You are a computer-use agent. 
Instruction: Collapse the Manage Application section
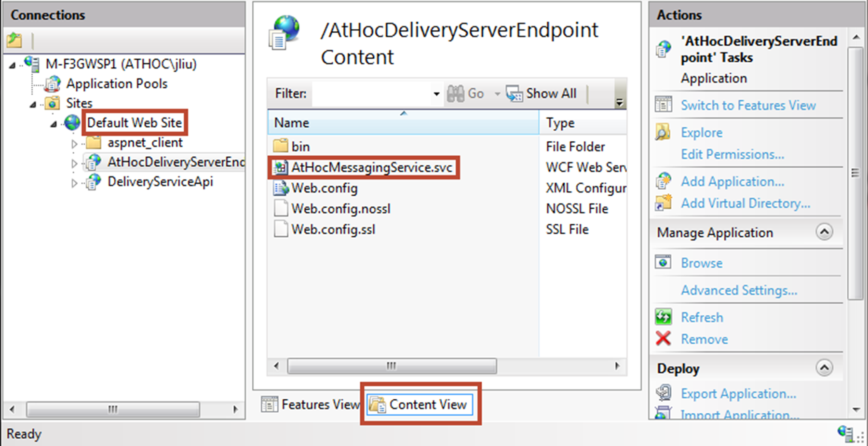coord(824,232)
